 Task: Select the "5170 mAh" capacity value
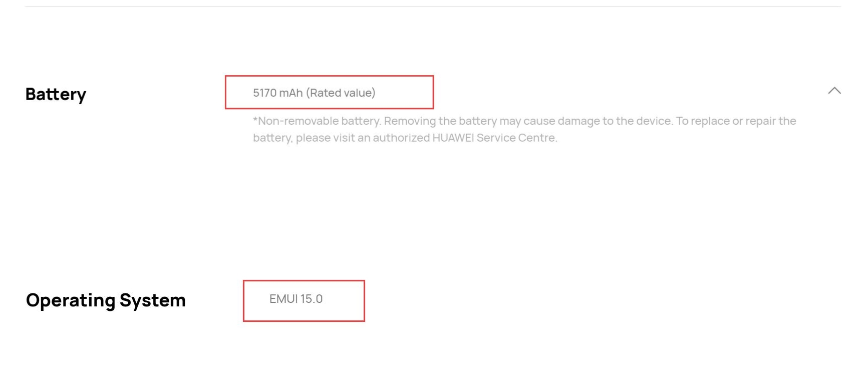click(277, 93)
